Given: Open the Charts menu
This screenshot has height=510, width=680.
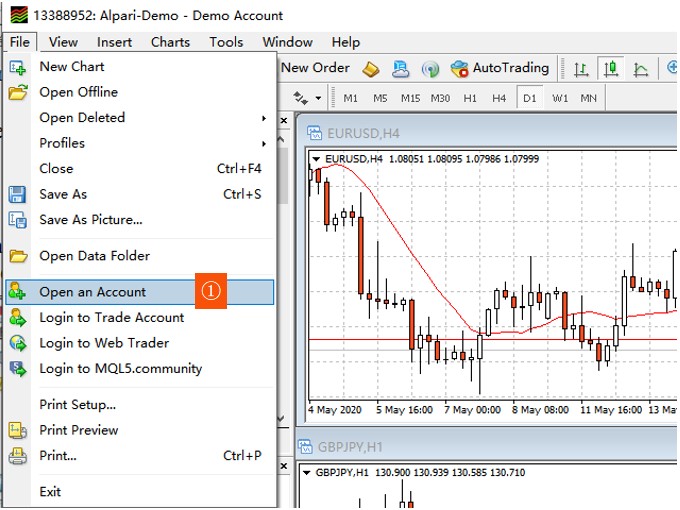Looking at the screenshot, I should click(170, 42).
